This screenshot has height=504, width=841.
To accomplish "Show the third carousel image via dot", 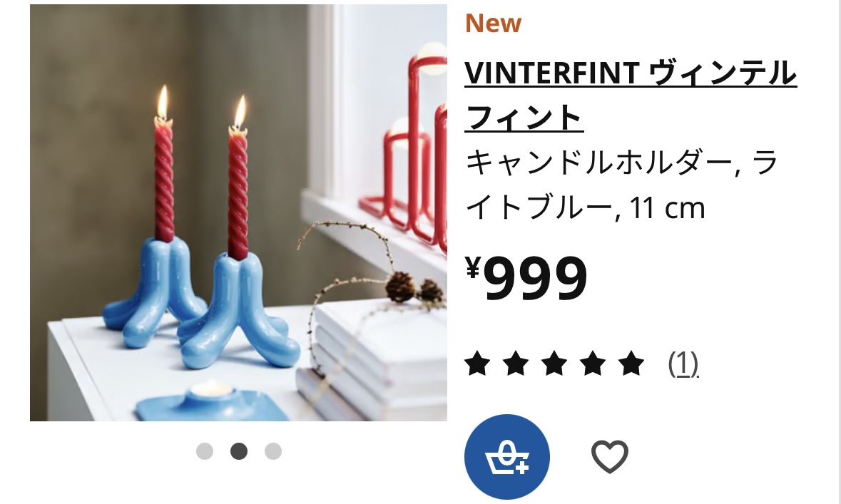I will (x=273, y=451).
